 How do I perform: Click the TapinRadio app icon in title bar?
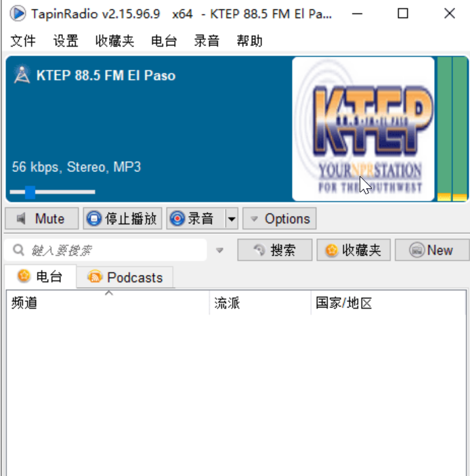18,14
